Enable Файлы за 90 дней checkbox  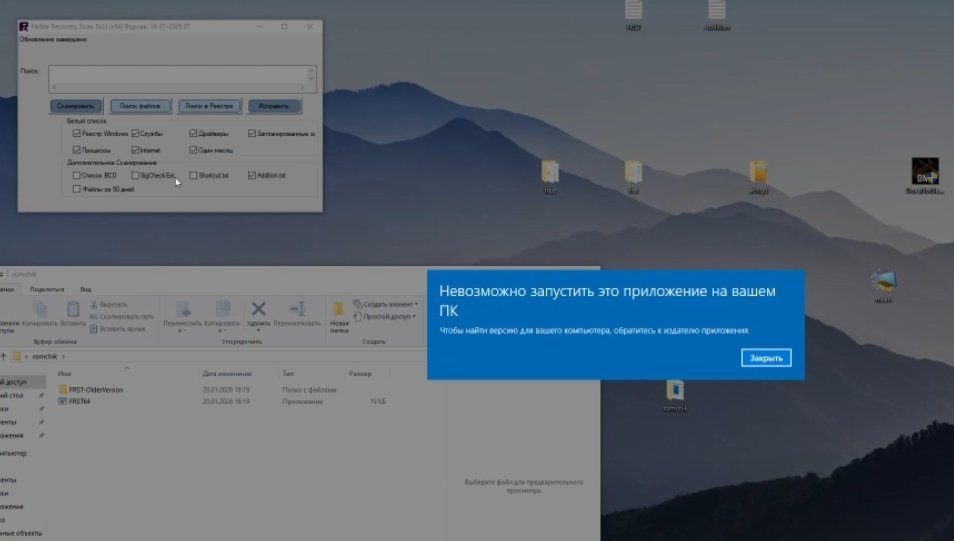point(77,189)
